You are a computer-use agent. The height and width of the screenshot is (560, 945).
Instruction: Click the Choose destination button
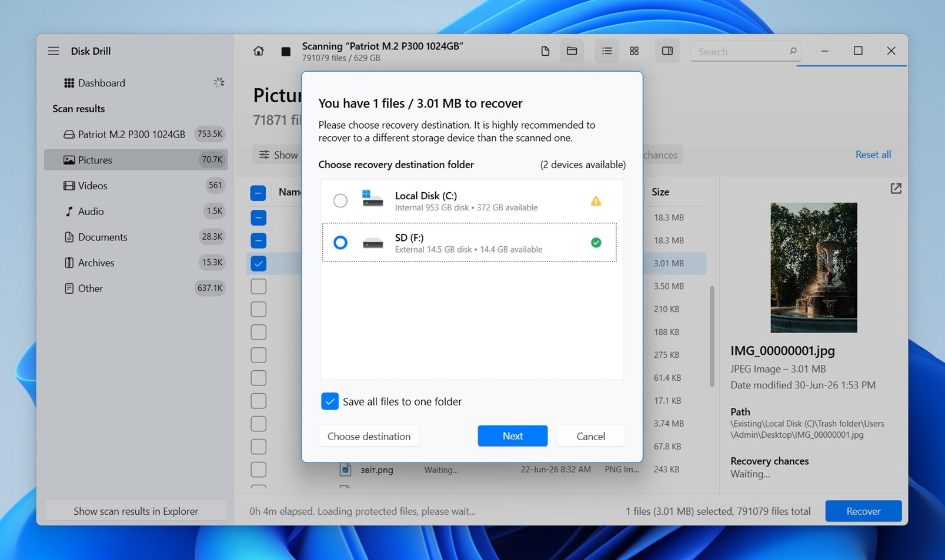click(x=369, y=436)
